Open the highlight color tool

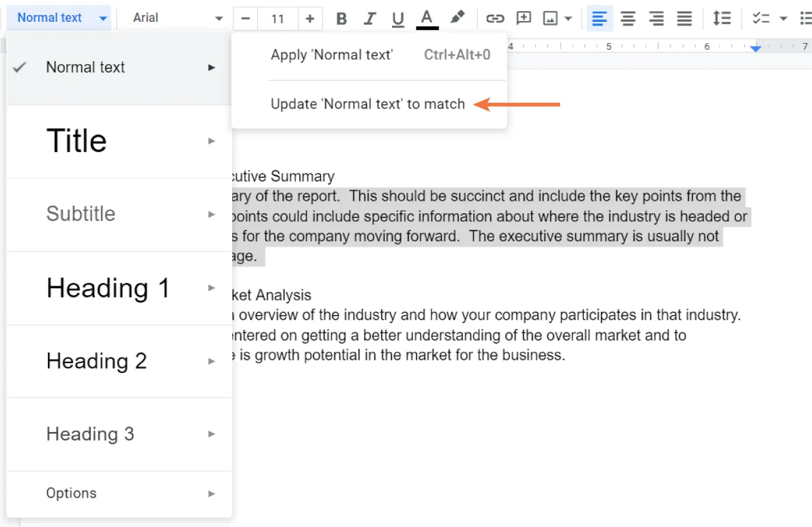pyautogui.click(x=457, y=18)
